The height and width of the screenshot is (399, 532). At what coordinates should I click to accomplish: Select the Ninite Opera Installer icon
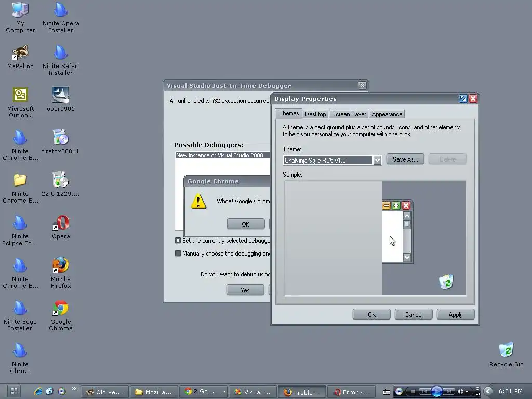tap(61, 17)
